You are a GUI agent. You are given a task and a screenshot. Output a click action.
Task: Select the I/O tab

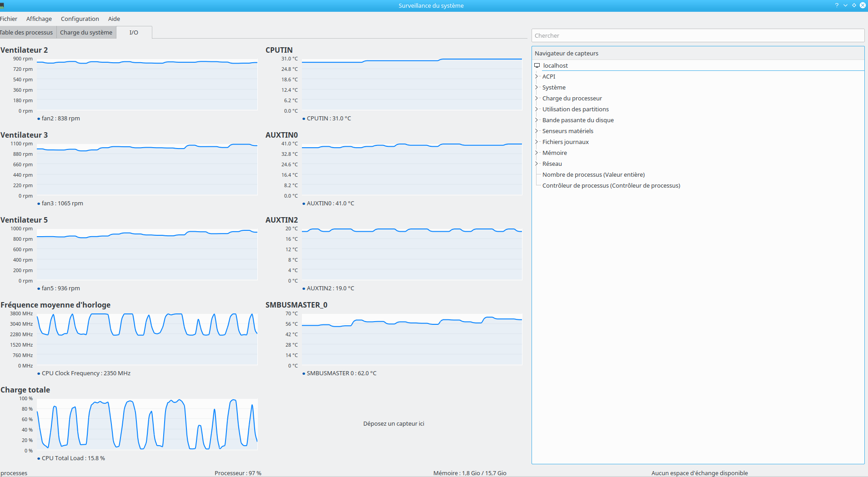[x=134, y=32]
